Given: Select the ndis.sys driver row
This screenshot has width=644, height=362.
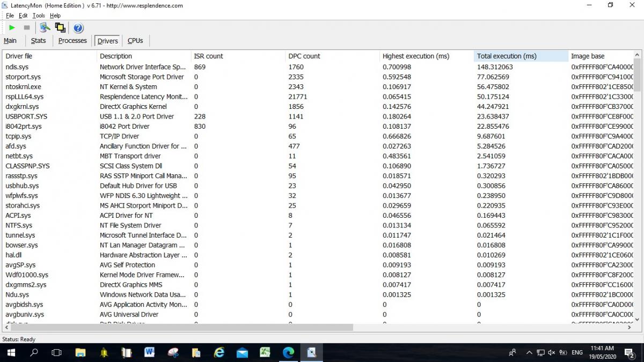Looking at the screenshot, I should (318, 67).
